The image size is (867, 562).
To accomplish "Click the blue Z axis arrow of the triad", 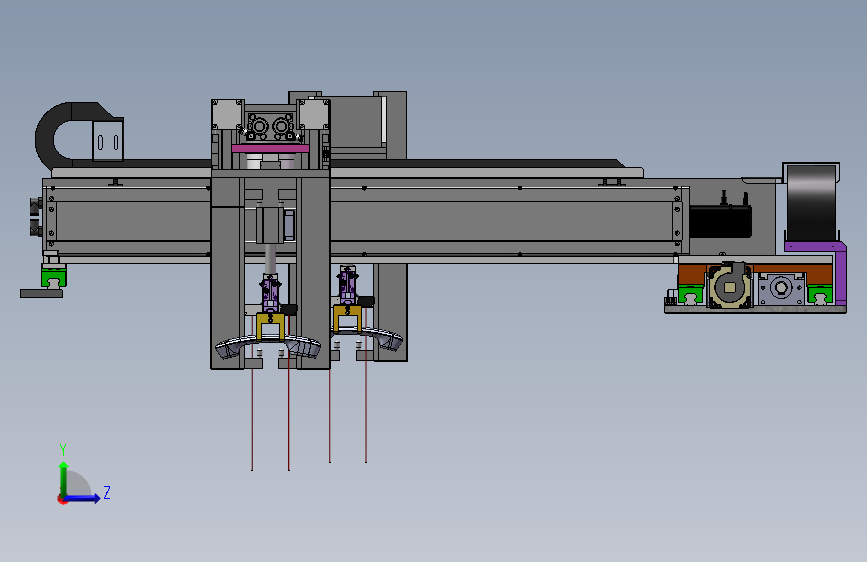I will click(83, 498).
